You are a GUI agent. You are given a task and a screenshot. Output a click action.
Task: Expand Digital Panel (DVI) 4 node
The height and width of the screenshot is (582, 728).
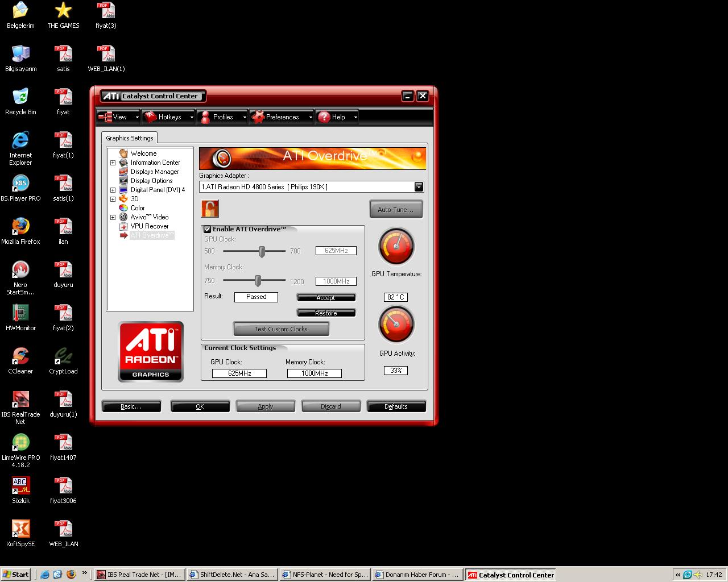pos(113,190)
